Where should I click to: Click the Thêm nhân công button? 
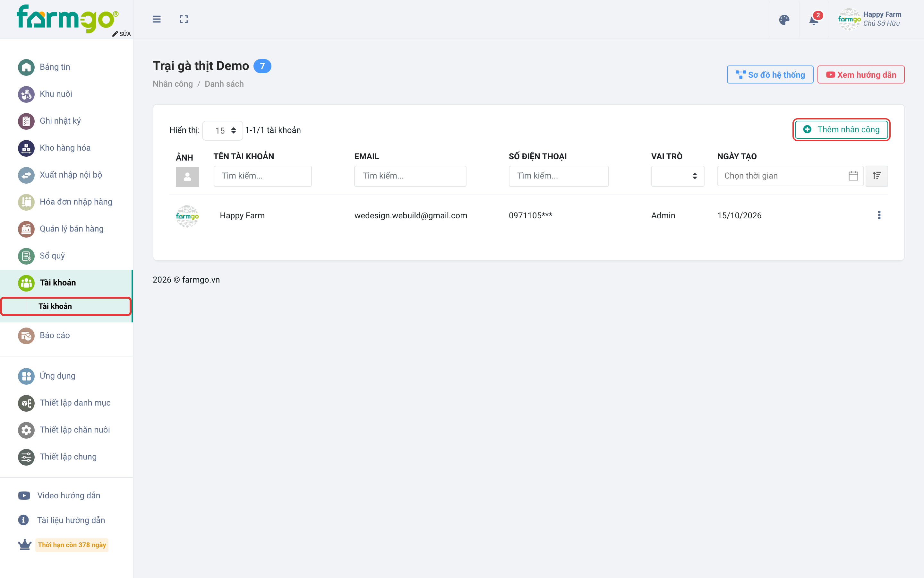pyautogui.click(x=841, y=130)
